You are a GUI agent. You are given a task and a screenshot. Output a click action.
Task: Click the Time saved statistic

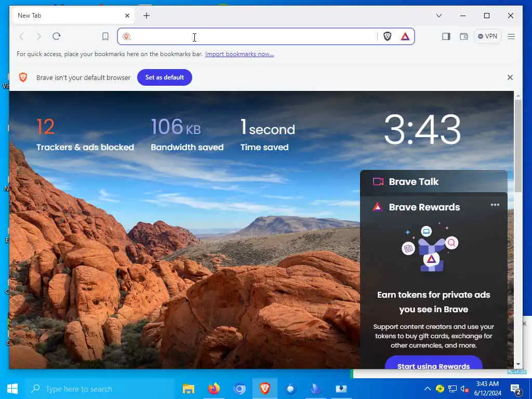268,135
